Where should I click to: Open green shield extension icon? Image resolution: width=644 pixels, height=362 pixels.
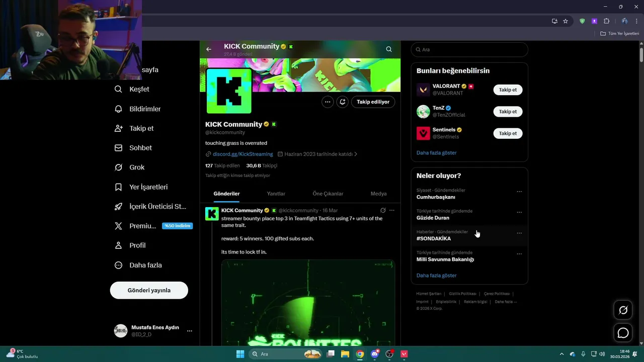(582, 21)
